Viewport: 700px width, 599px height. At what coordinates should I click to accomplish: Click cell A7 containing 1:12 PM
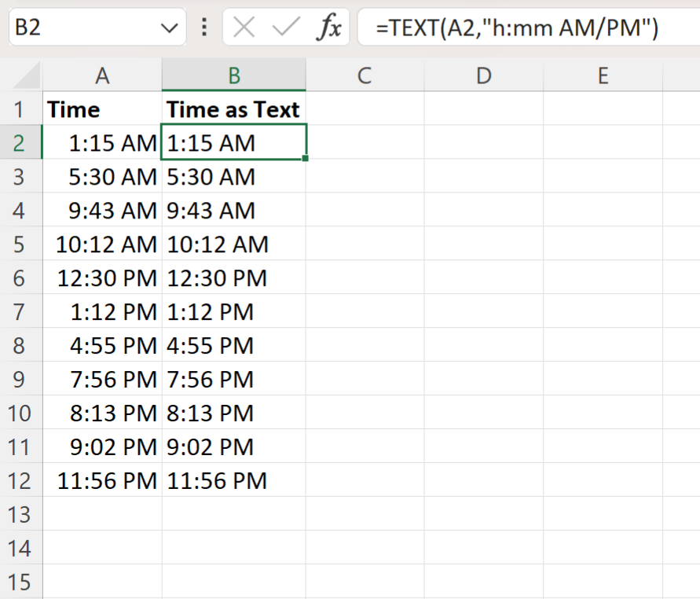click(x=102, y=312)
